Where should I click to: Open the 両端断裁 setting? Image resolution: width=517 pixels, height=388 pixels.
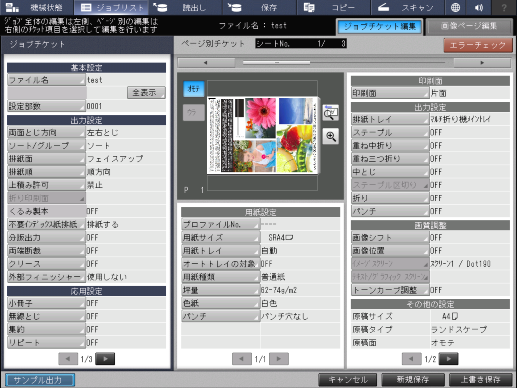[46, 251]
